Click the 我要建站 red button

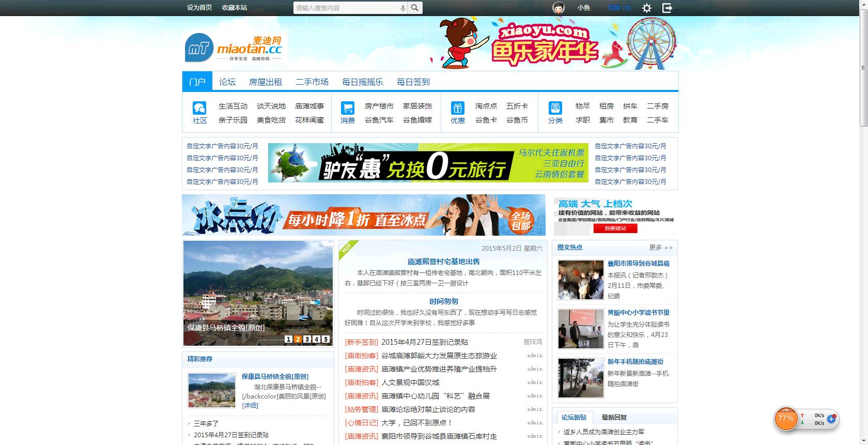(x=615, y=228)
